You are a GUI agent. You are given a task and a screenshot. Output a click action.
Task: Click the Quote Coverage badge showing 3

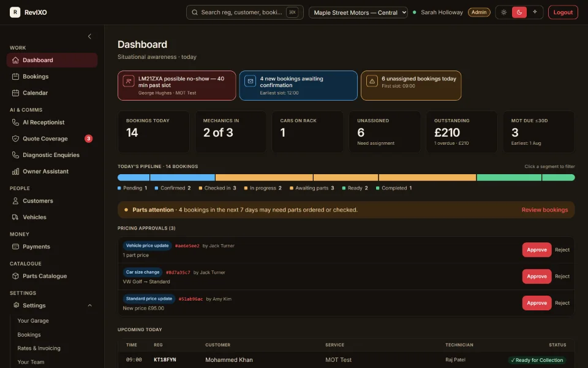pyautogui.click(x=88, y=139)
